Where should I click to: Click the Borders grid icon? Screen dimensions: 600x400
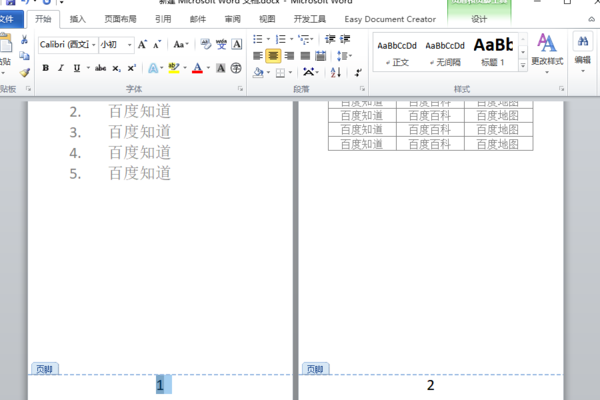280,73
